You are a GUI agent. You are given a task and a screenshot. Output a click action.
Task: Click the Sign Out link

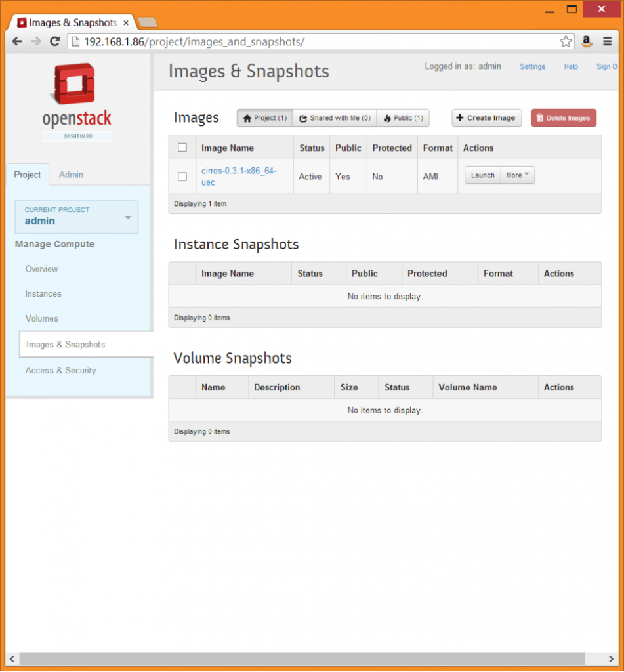tap(607, 66)
